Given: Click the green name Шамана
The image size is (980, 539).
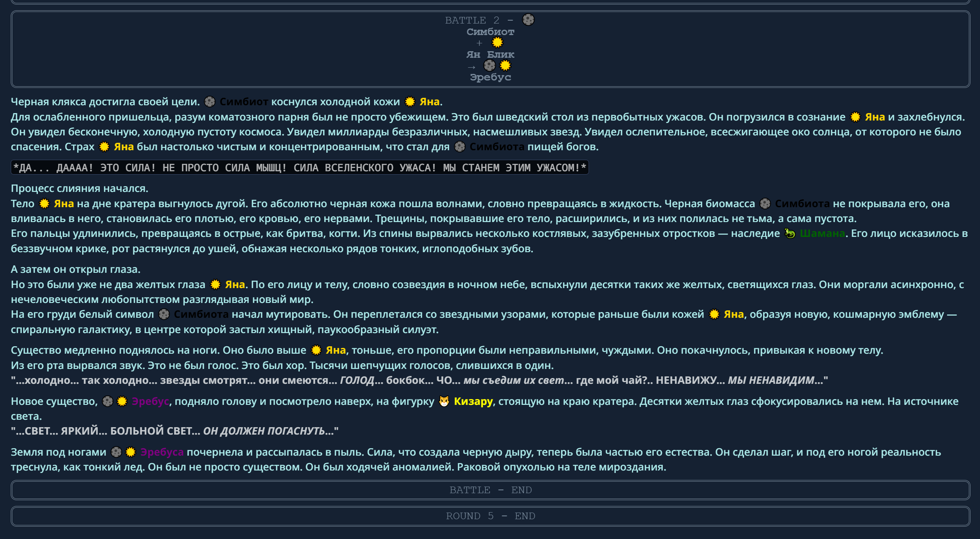Looking at the screenshot, I should [x=822, y=234].
